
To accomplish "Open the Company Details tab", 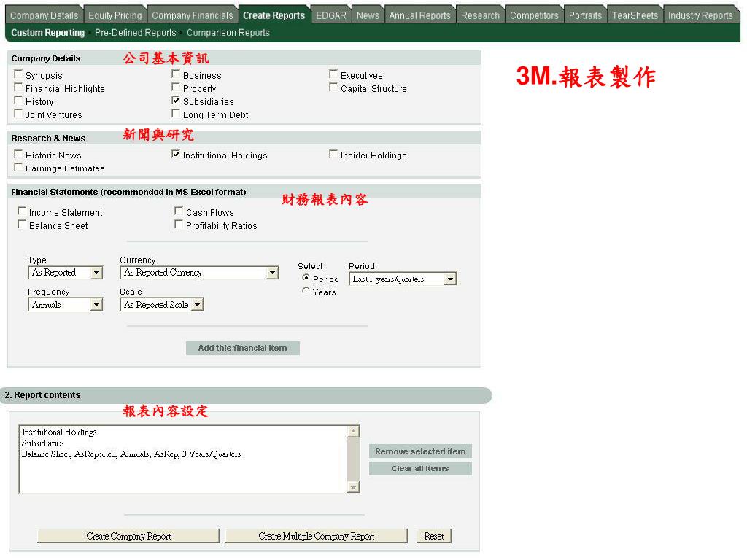I will click(x=44, y=15).
